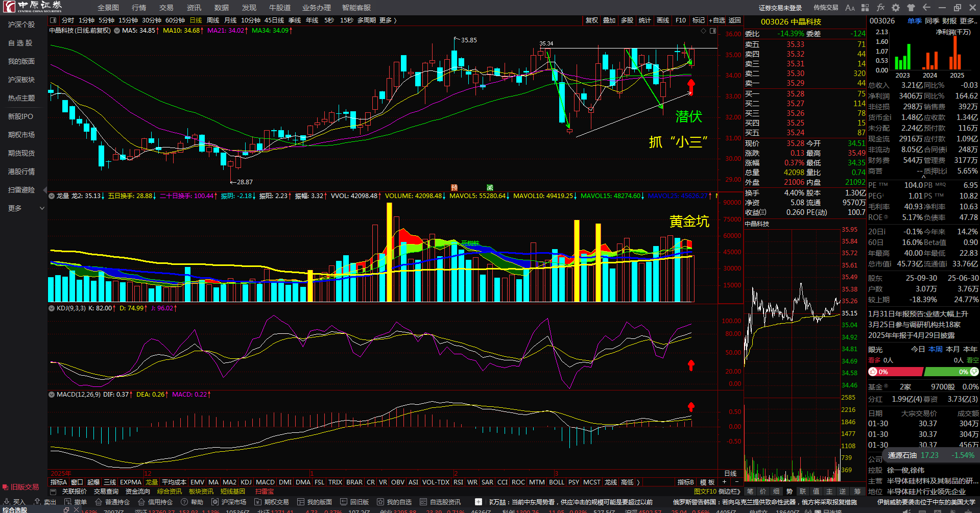Expand more indicator tabs arrow after 高低

(638, 482)
